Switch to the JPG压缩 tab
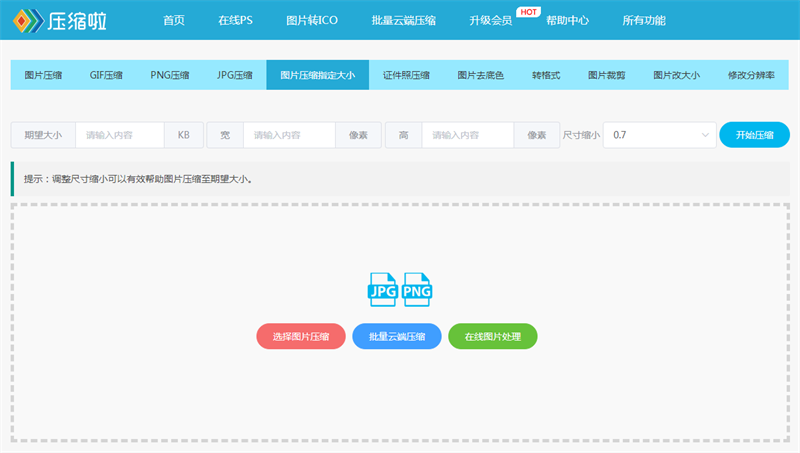800x453 pixels. [x=235, y=75]
